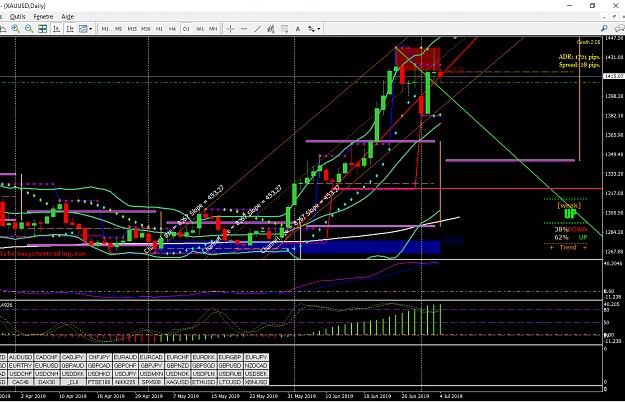Open the Aide menu
Viewport: 625px width, 402px height.
tap(68, 16)
